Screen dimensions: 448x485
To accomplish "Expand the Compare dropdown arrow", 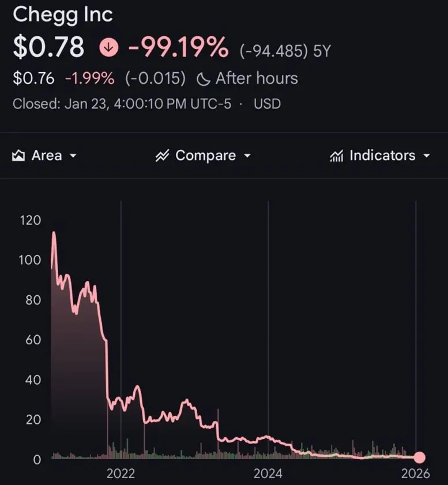I will [247, 156].
